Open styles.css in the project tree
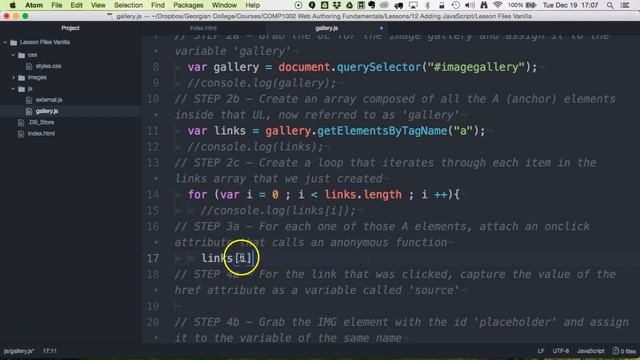Image resolution: width=640 pixels, height=360 pixels. (48, 66)
